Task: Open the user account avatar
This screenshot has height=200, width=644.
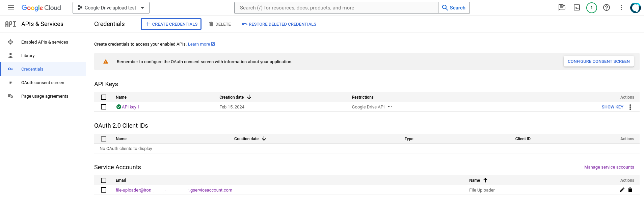Action: 635,7
